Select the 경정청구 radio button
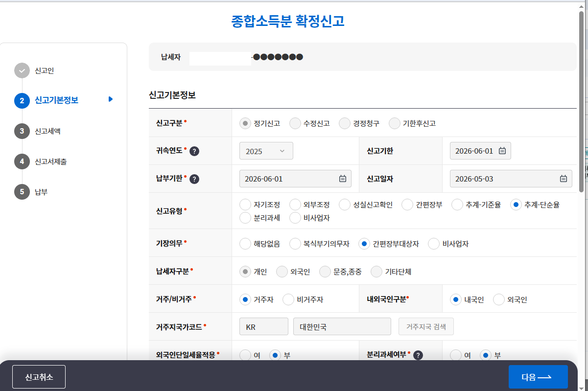The width and height of the screenshot is (588, 391). click(345, 123)
